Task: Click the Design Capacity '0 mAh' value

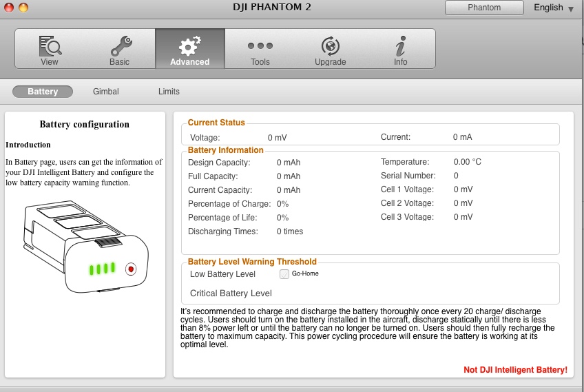Action: click(x=289, y=163)
